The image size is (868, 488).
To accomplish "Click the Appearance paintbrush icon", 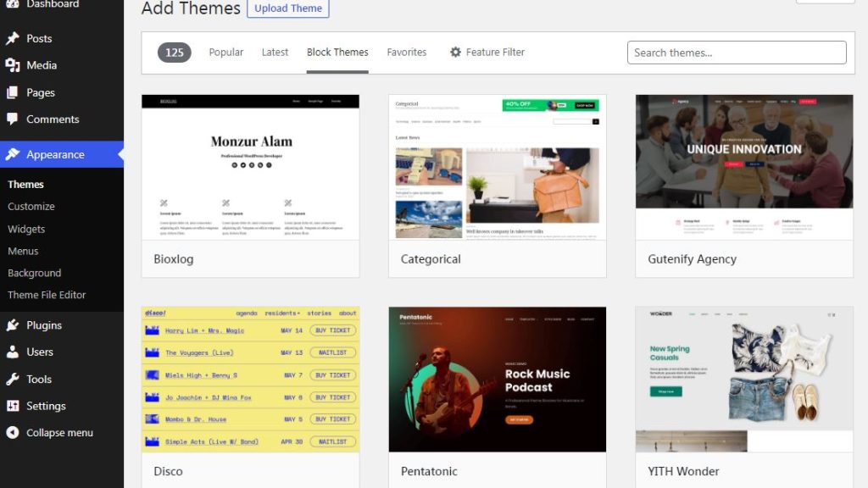I will coord(12,154).
